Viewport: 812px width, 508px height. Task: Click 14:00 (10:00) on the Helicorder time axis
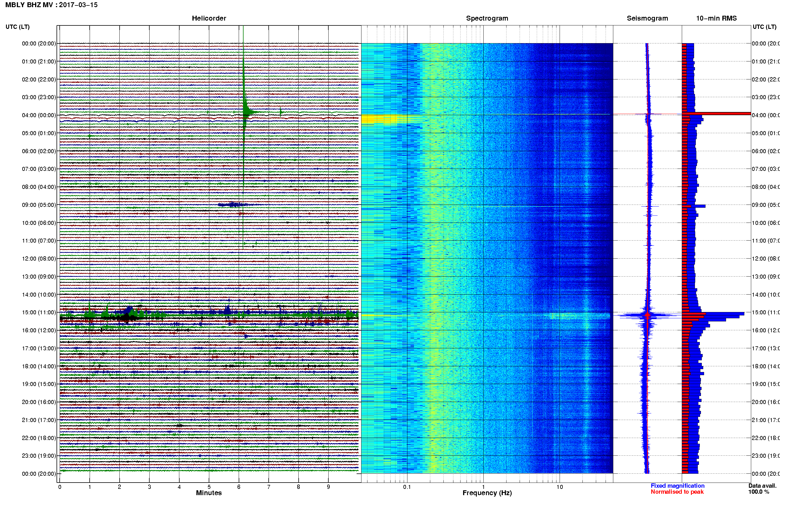point(39,295)
